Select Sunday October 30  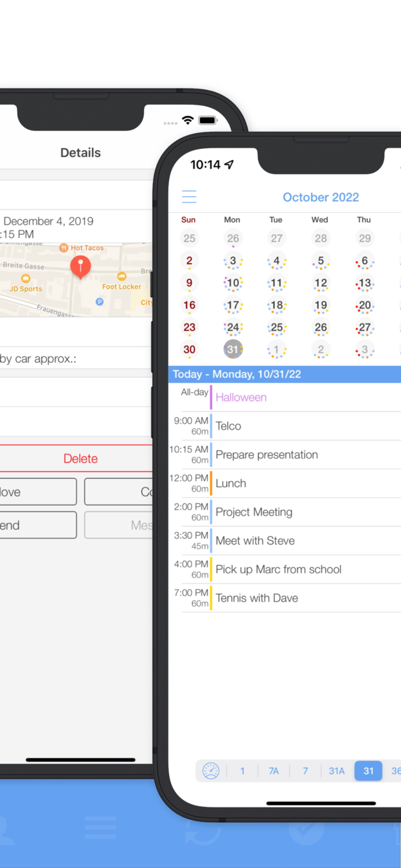[x=189, y=350]
